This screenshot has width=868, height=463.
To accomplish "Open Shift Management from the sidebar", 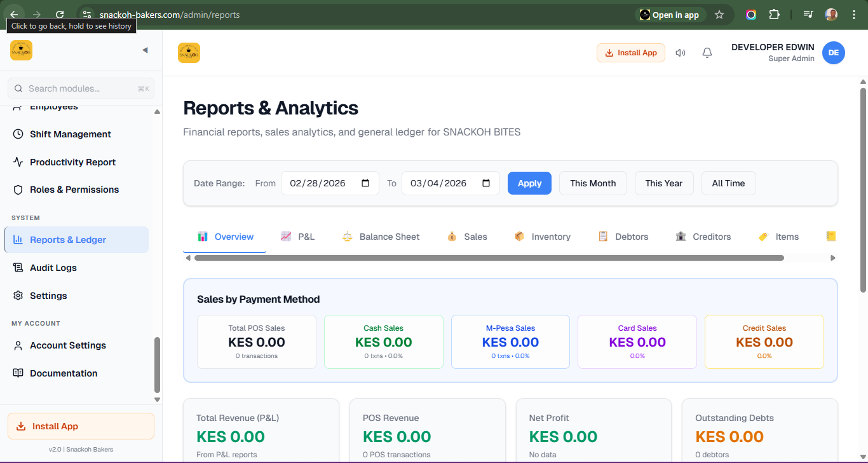I will [71, 134].
